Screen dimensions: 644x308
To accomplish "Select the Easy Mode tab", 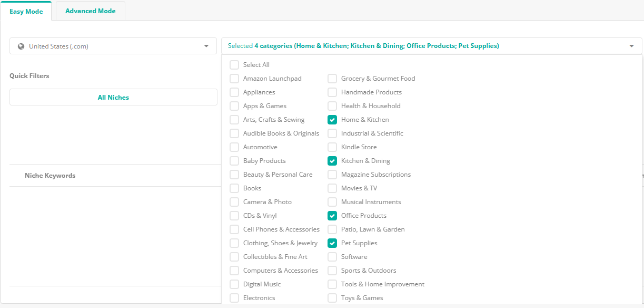I will pos(26,11).
